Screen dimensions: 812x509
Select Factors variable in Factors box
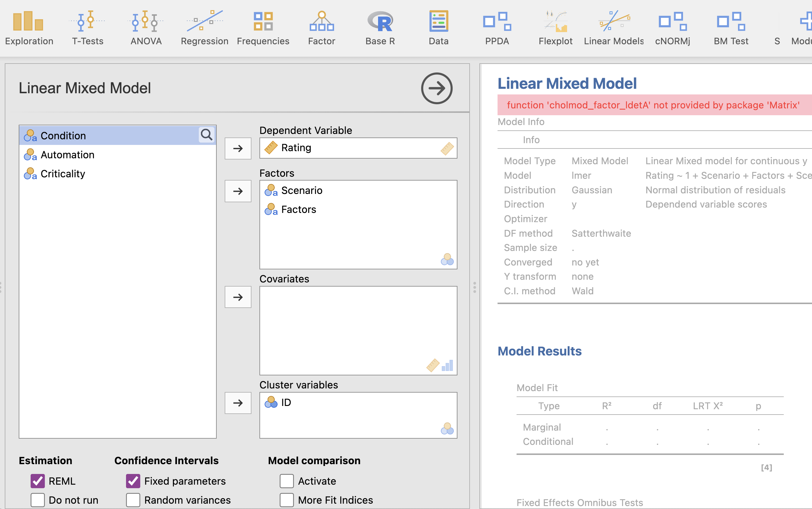pos(358,209)
